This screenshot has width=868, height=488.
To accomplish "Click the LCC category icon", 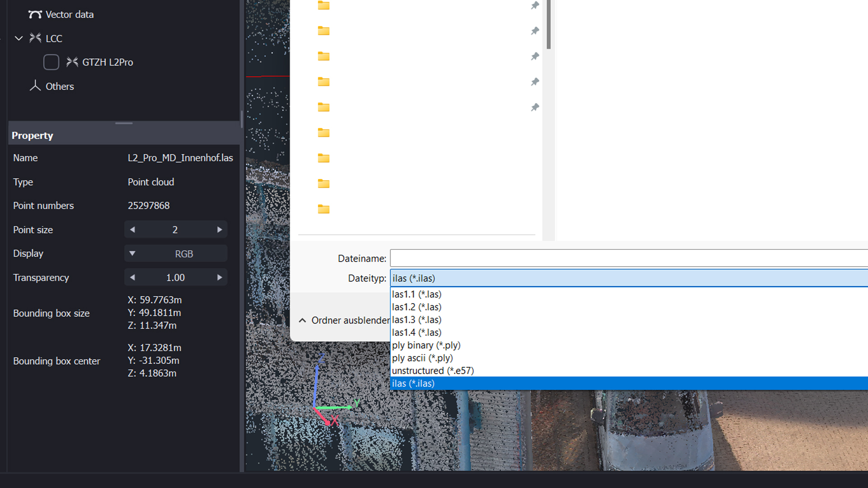I will tap(35, 38).
